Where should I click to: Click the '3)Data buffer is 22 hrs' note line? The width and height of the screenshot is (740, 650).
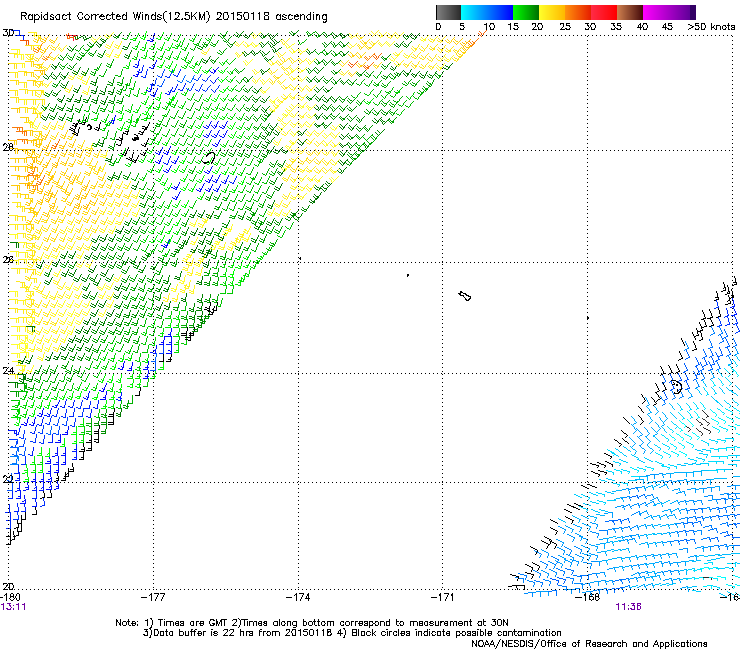pos(352,633)
